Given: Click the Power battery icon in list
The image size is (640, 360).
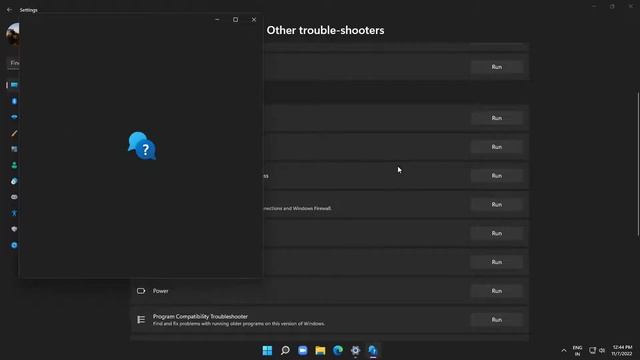Looking at the screenshot, I should coord(141,291).
